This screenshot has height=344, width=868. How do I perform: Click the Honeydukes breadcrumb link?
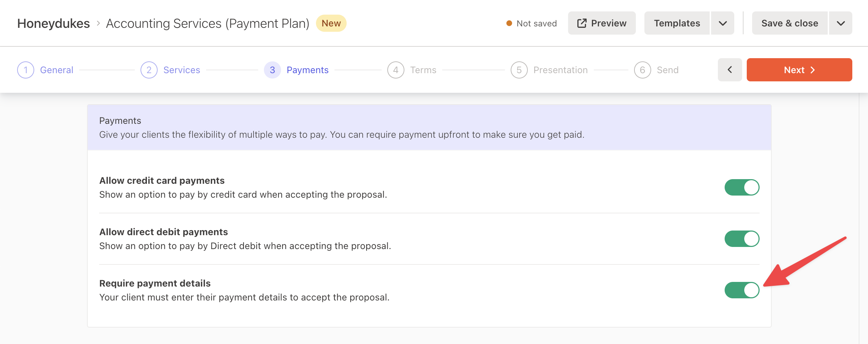pos(53,23)
